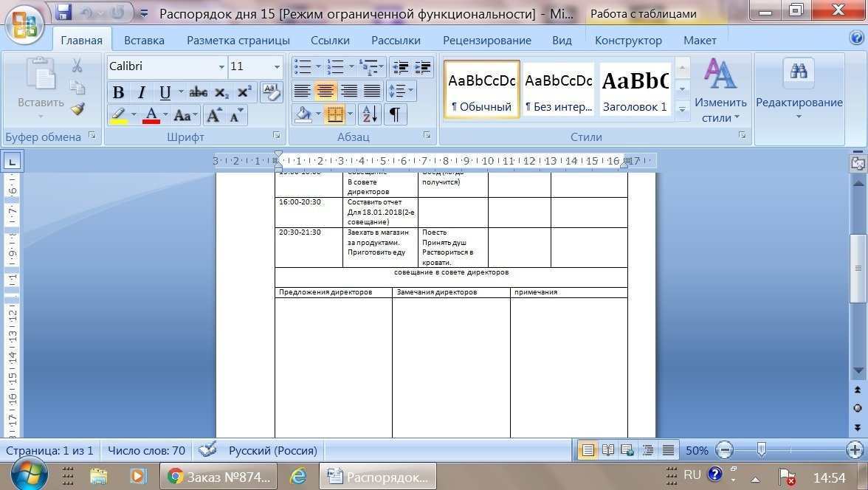
Task: Click the Grow Font icon
Action: [213, 115]
